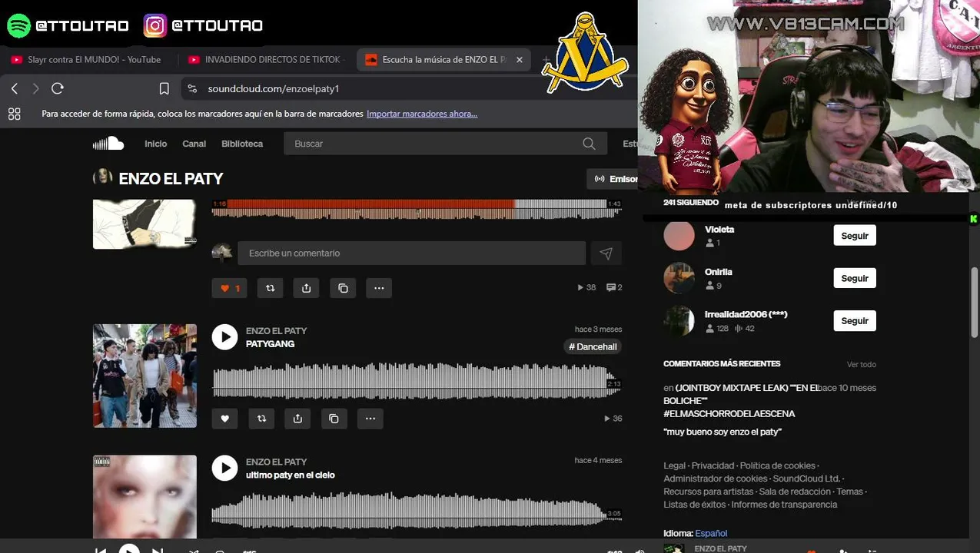Open more options on first track with 38 plays
This screenshot has width=980, height=553.
point(379,288)
